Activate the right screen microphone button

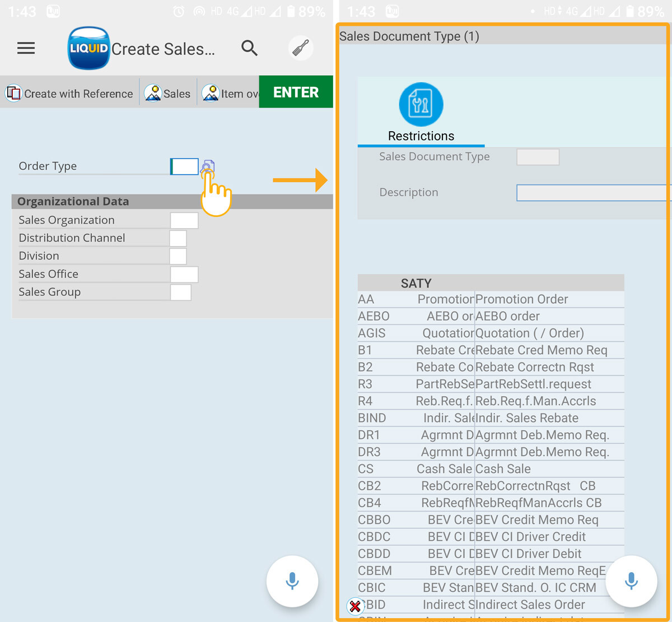coord(631,581)
